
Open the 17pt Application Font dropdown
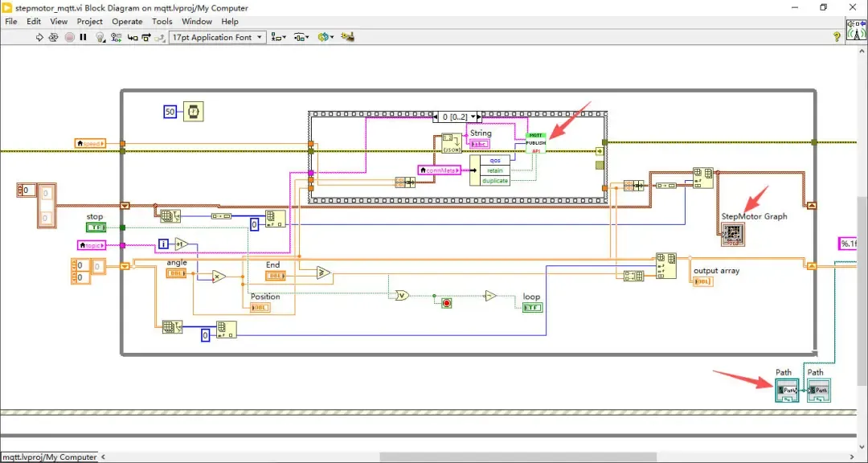click(218, 37)
